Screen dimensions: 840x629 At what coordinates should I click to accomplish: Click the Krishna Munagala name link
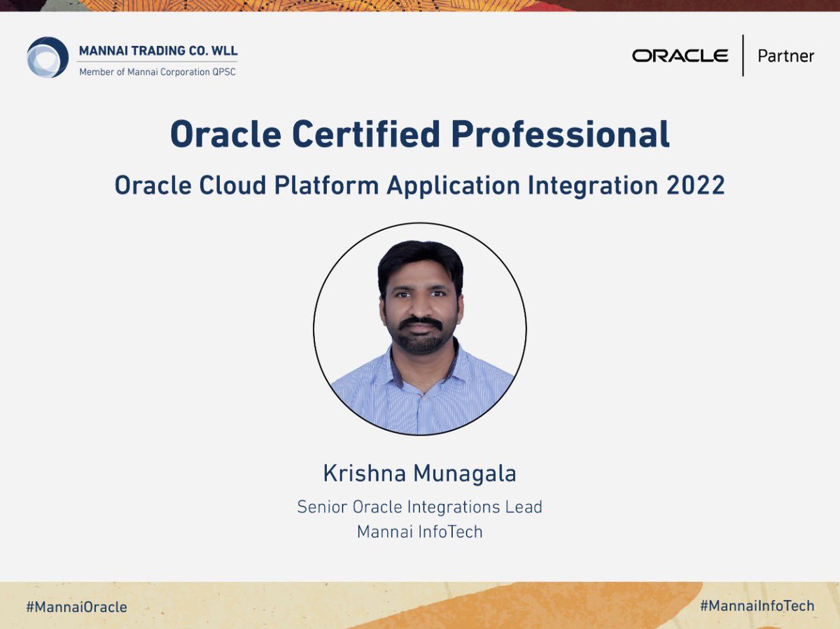419,473
